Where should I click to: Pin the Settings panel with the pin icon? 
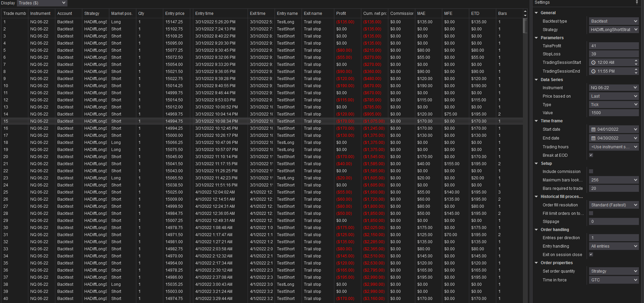[x=637, y=2]
